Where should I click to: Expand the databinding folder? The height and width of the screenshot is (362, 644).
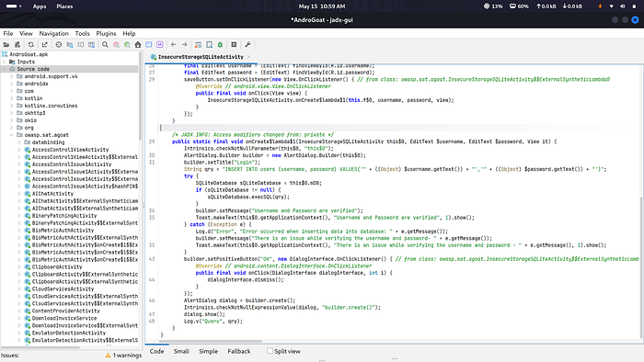pos(19,142)
